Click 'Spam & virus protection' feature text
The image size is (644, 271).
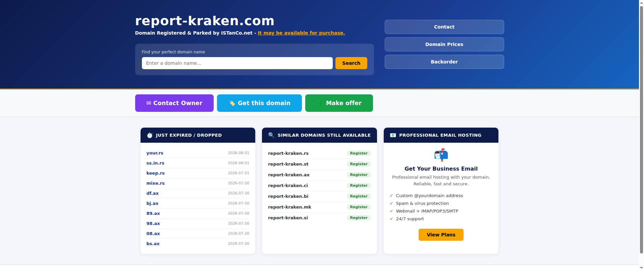tap(422, 203)
